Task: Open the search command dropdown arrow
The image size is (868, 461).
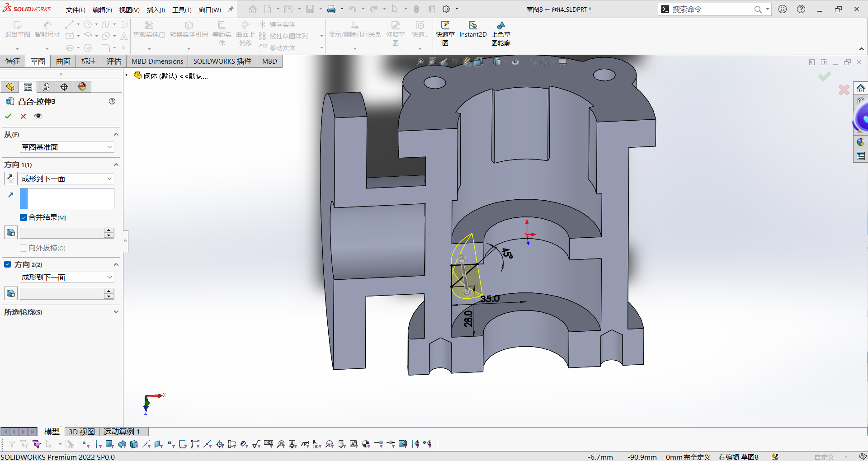Action: (768, 9)
